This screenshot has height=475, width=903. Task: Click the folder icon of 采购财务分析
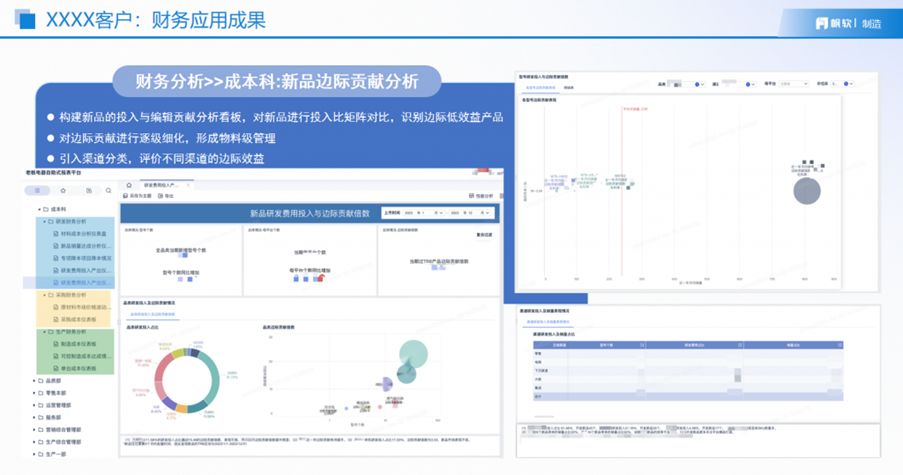(51, 295)
